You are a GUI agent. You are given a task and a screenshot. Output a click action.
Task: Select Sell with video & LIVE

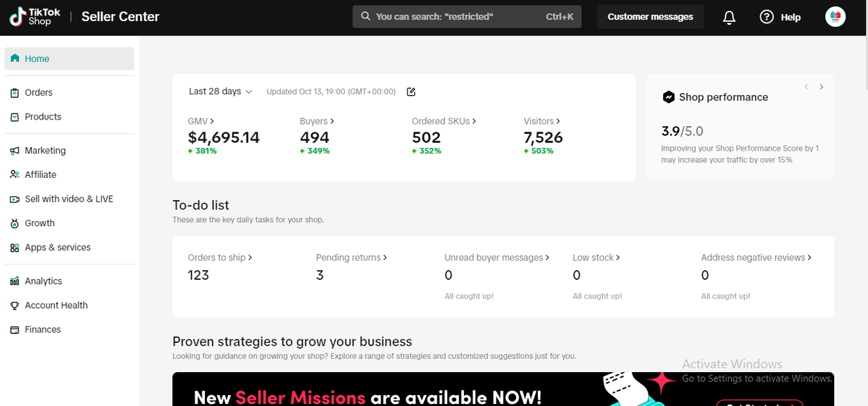[x=69, y=199]
